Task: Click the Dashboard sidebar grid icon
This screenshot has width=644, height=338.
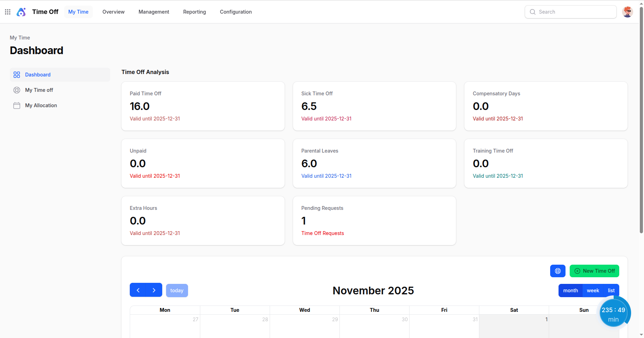Action: 17,75
